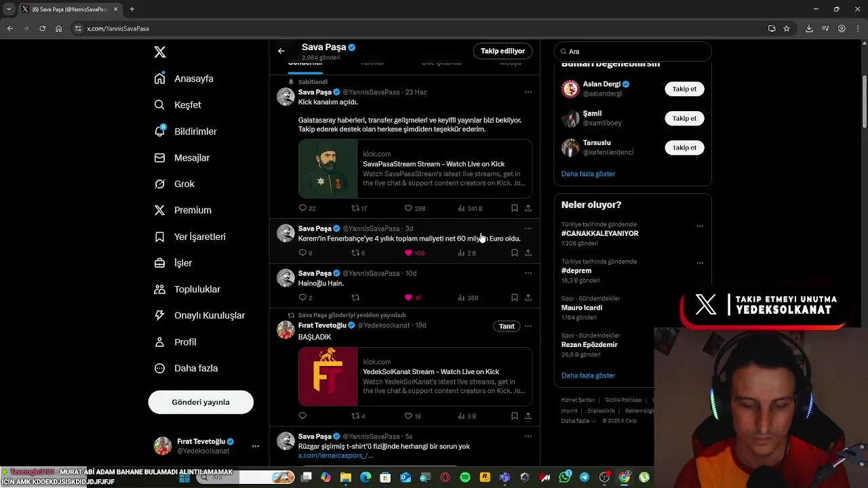Share the Hainoğlu Hain post
The height and width of the screenshot is (488, 868).
point(528,298)
